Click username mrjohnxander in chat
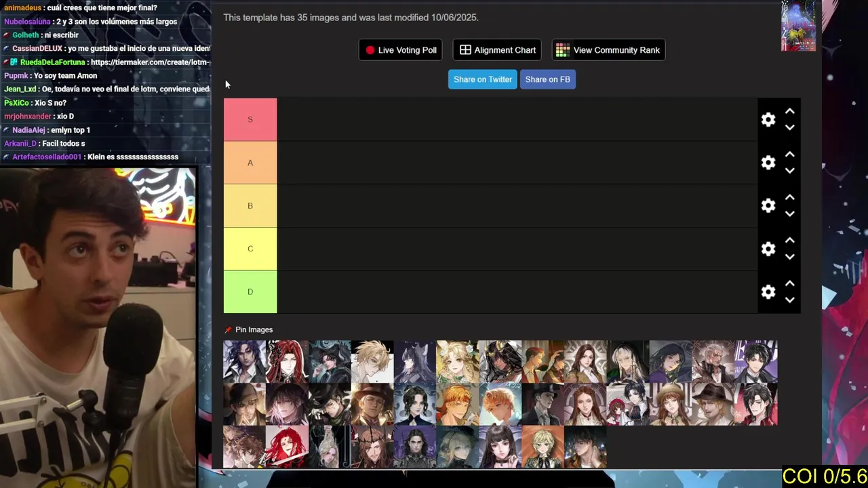Image resolution: width=868 pixels, height=488 pixels. point(28,117)
